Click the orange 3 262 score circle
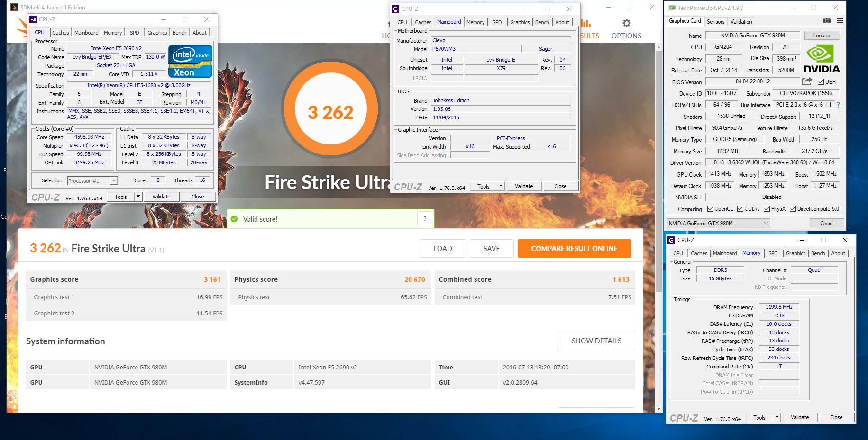Viewport: 868px width, 440px height. tap(330, 109)
